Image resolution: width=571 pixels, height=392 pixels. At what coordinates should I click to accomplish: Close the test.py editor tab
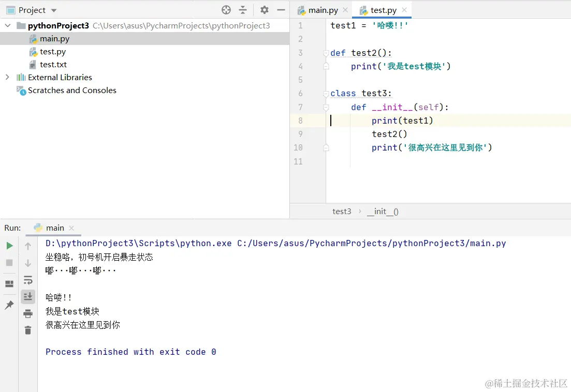coord(404,10)
